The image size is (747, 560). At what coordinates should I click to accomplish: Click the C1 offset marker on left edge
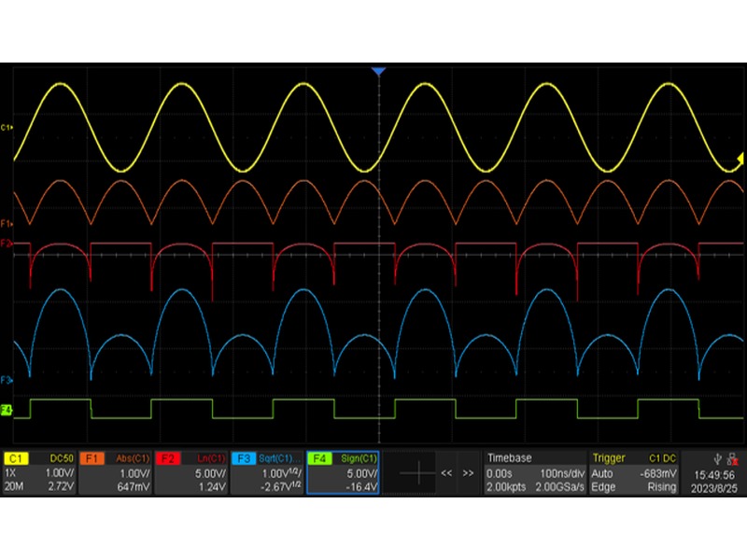[7, 126]
